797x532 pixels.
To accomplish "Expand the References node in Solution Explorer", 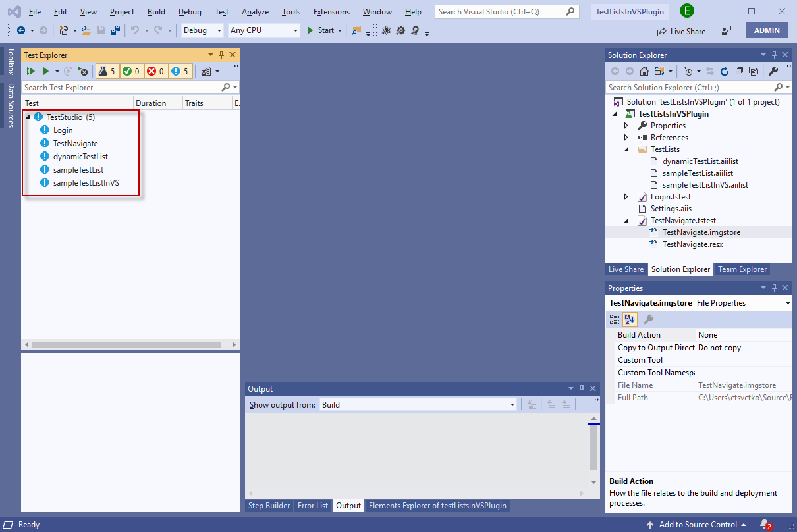I will [626, 138].
